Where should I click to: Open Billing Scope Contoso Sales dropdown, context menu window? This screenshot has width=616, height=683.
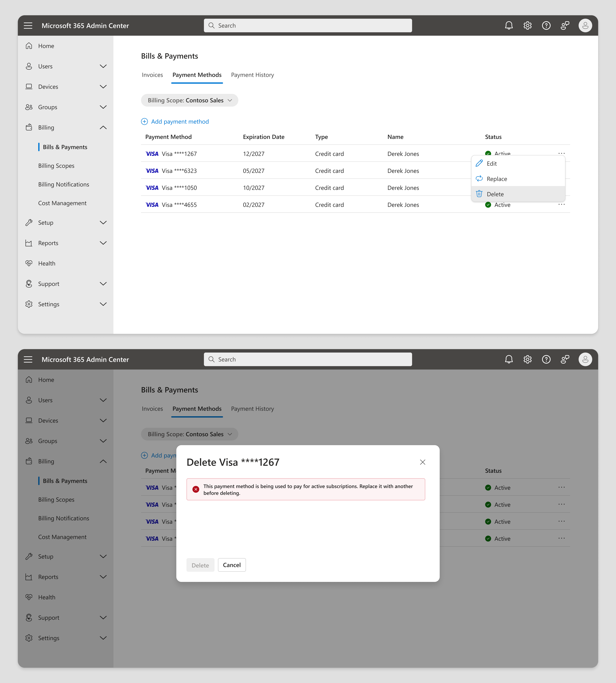coord(190,100)
